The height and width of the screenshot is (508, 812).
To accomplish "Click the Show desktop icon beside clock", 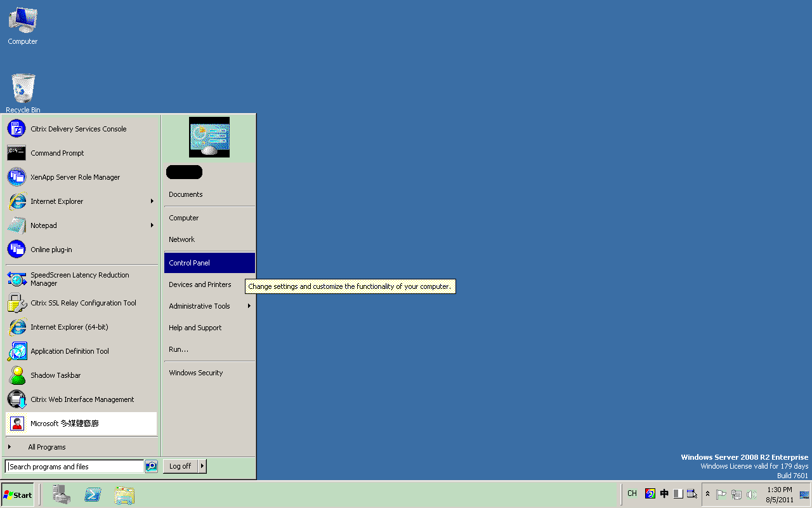I will coord(804,495).
